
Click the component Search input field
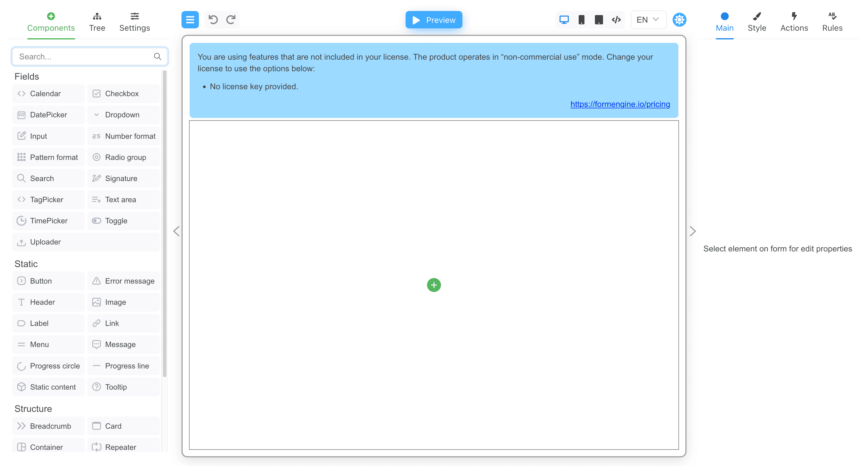(x=84, y=56)
